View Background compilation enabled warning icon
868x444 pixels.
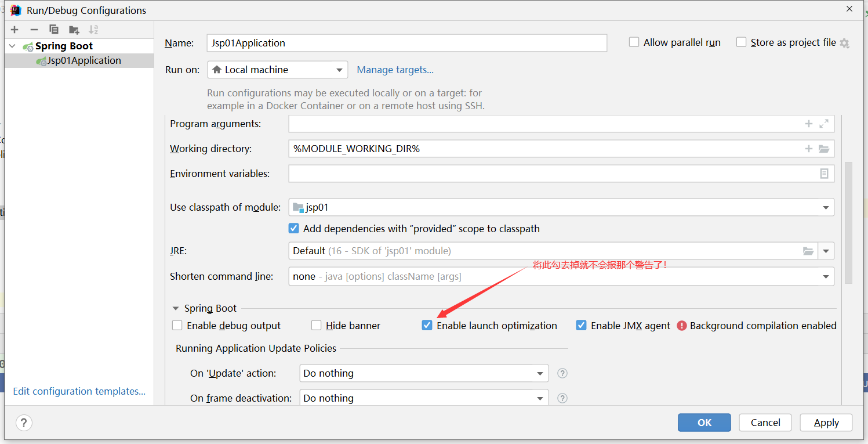682,326
